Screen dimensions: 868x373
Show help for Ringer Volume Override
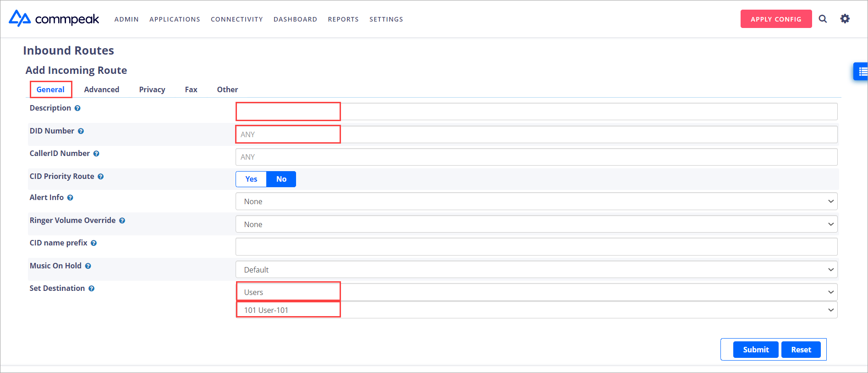pos(122,221)
